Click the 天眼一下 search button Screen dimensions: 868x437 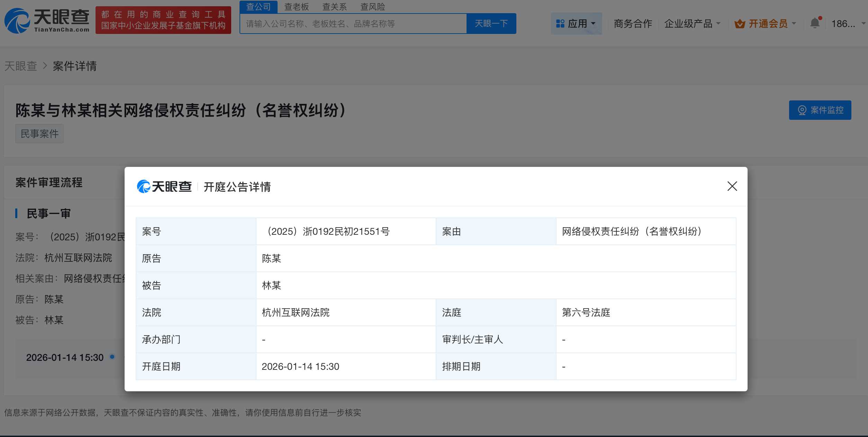491,23
